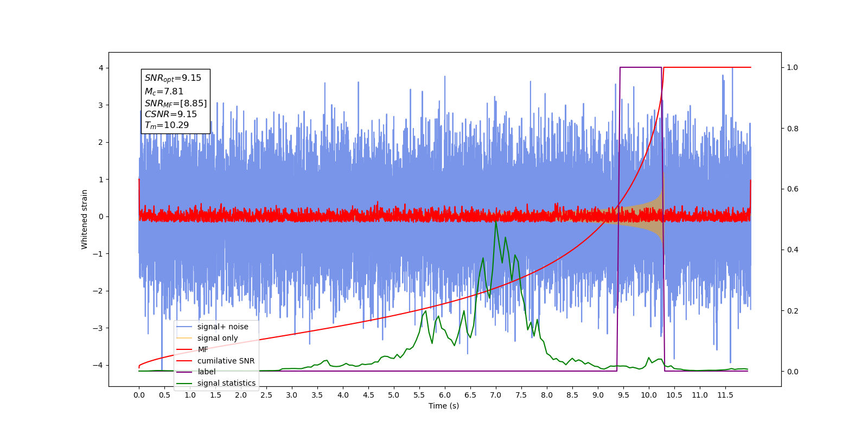Click the 1.0 tick label on right axis
This screenshot has width=868, height=434.
[x=793, y=68]
